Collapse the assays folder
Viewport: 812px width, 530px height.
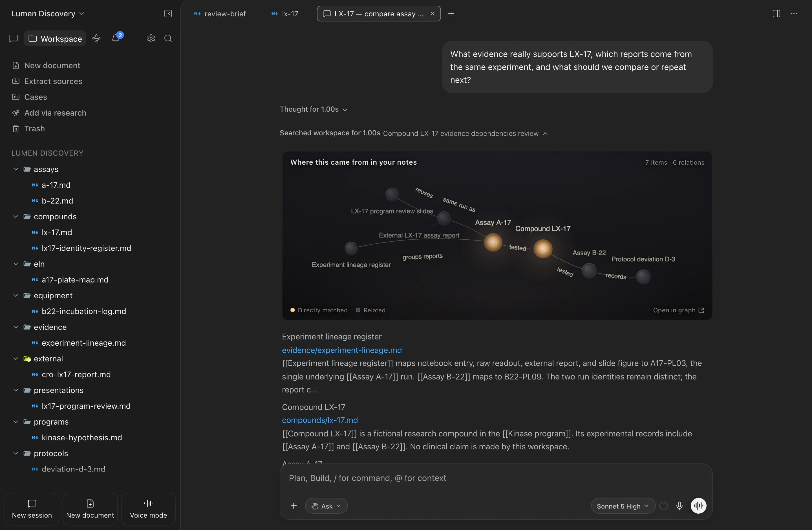coord(16,169)
